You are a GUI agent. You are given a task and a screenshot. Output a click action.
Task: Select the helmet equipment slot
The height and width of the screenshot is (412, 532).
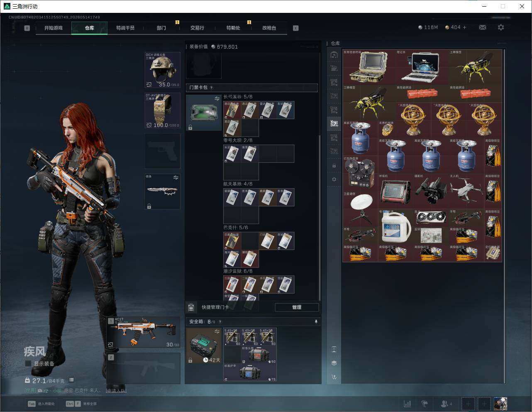point(163,70)
